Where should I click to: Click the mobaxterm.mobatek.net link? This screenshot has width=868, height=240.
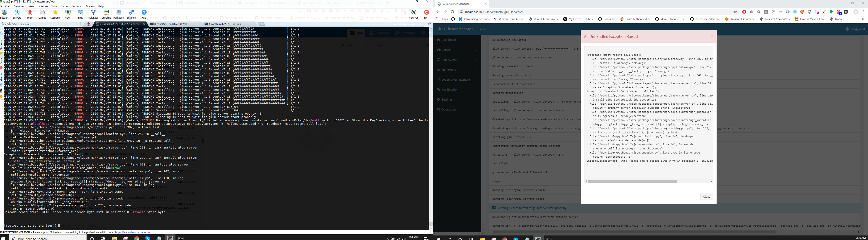pos(133,232)
